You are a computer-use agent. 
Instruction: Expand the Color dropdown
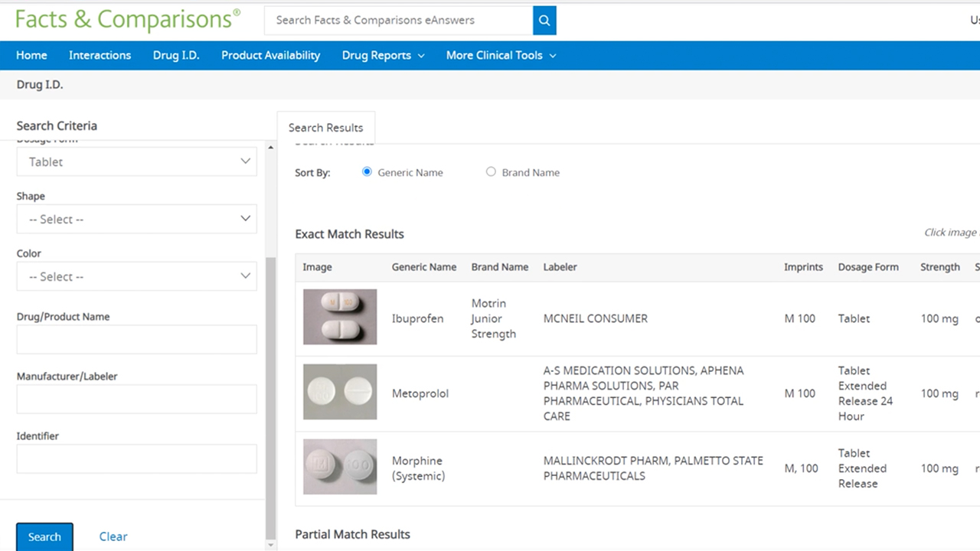coord(136,276)
